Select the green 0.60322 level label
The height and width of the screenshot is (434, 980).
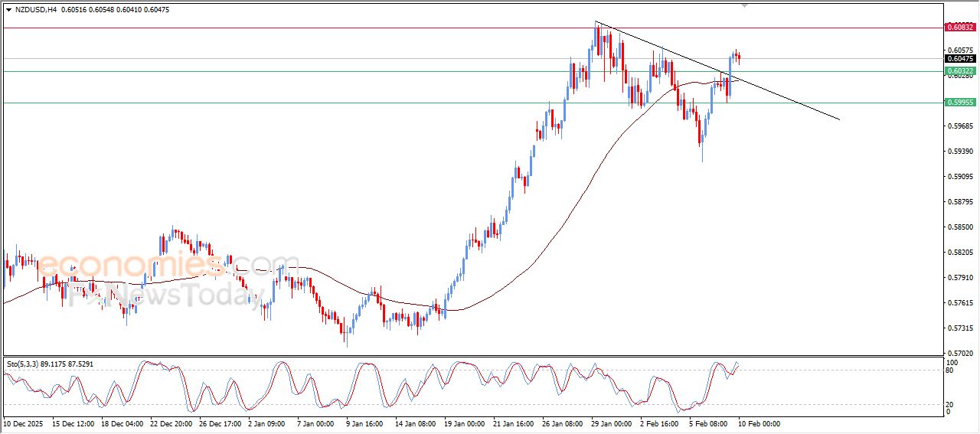click(960, 71)
